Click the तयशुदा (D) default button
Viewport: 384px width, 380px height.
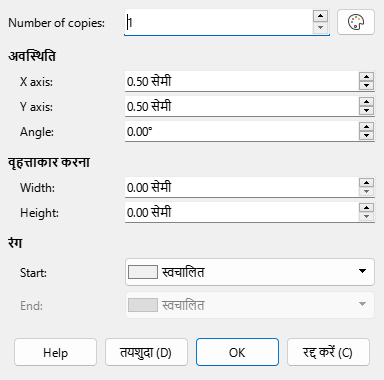146,352
